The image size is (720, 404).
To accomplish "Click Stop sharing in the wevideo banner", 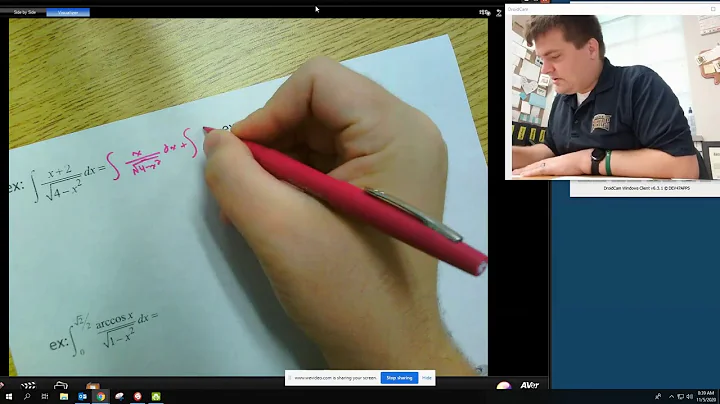I will [x=399, y=378].
